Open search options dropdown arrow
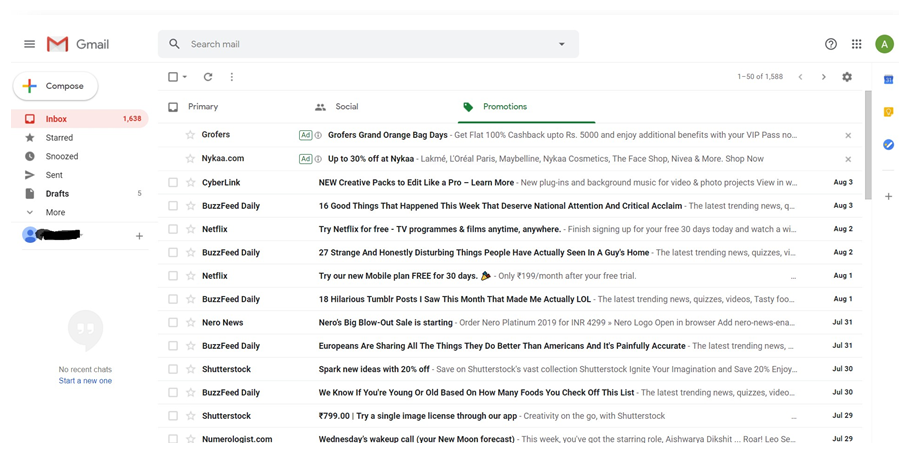 pos(562,44)
